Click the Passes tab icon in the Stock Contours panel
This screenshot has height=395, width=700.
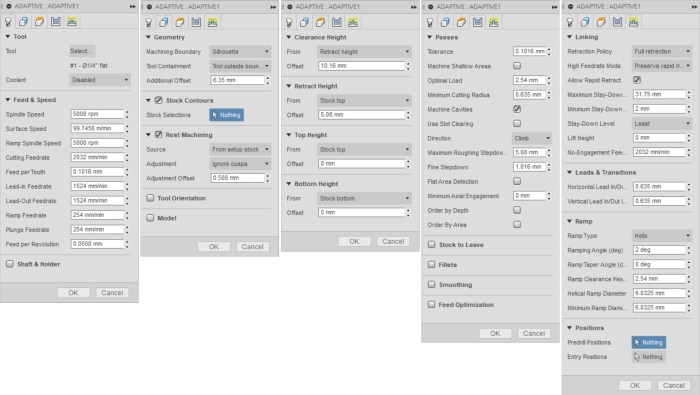point(196,22)
